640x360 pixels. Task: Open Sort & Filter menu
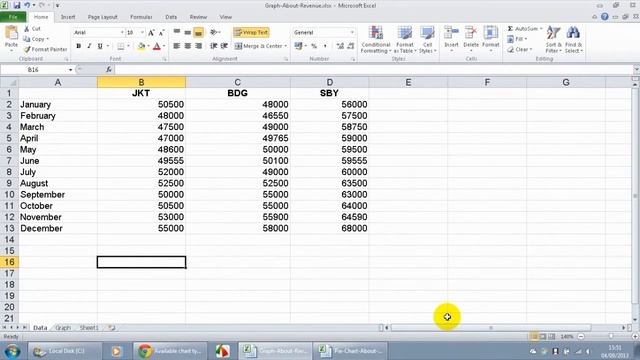tap(553, 40)
